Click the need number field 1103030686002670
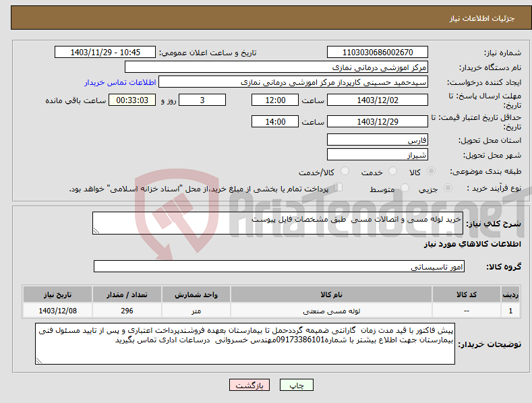Viewport: 532px width, 403px height. 378,53
